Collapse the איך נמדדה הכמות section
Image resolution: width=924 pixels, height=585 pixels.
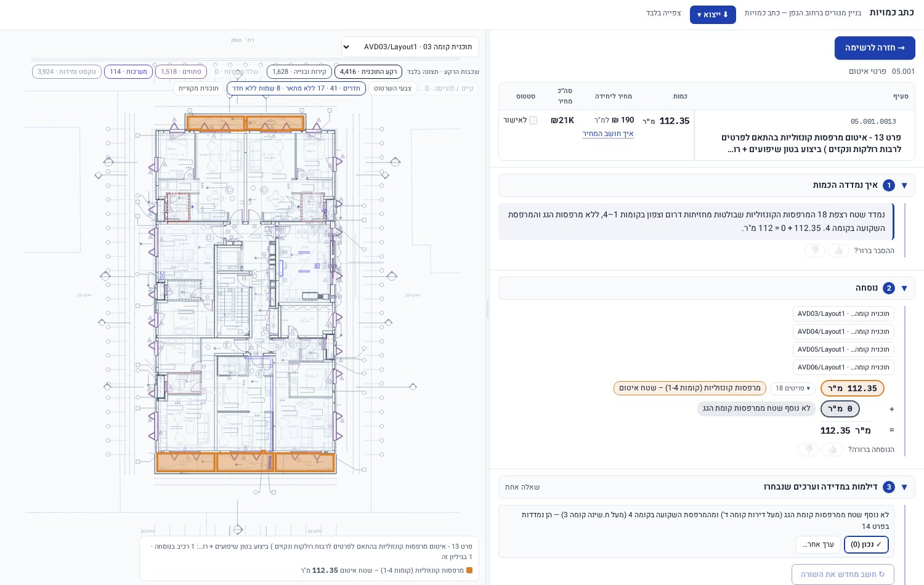pos(904,185)
